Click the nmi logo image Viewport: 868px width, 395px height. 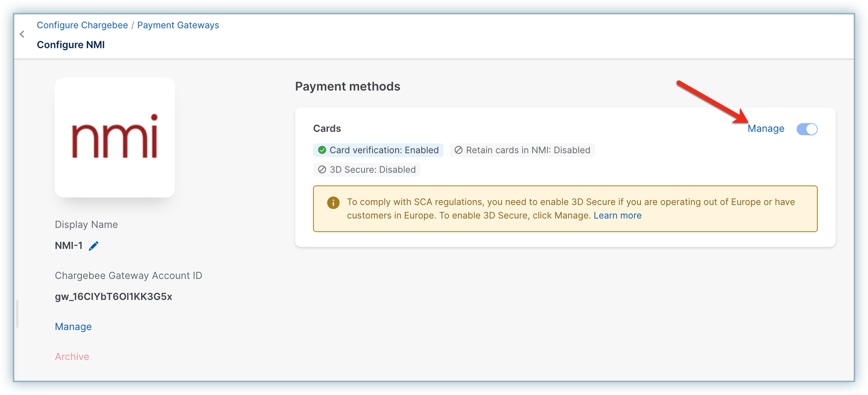(115, 137)
